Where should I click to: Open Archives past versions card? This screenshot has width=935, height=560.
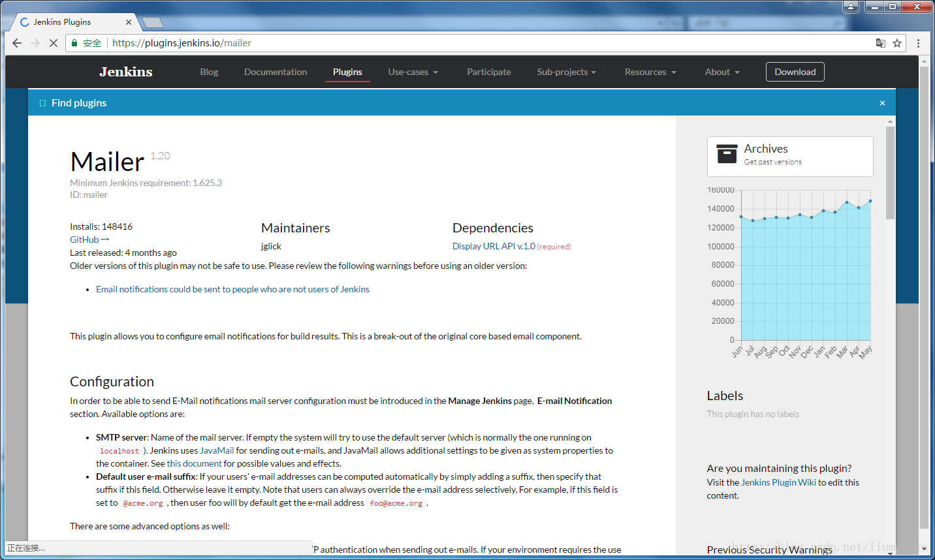[790, 157]
